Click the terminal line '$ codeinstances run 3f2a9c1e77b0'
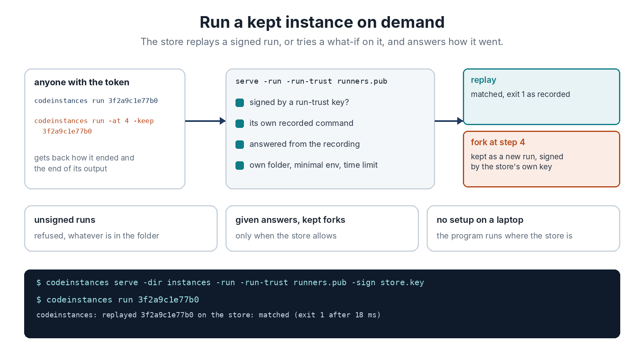 pyautogui.click(x=118, y=300)
